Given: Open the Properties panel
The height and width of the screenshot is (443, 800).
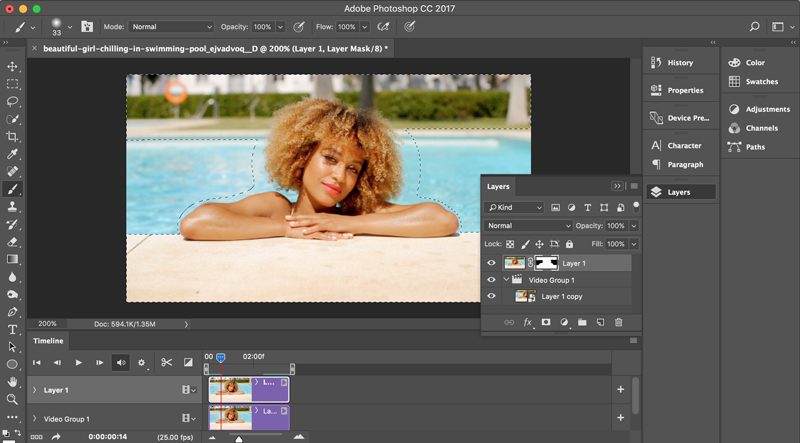Looking at the screenshot, I should pyautogui.click(x=680, y=90).
